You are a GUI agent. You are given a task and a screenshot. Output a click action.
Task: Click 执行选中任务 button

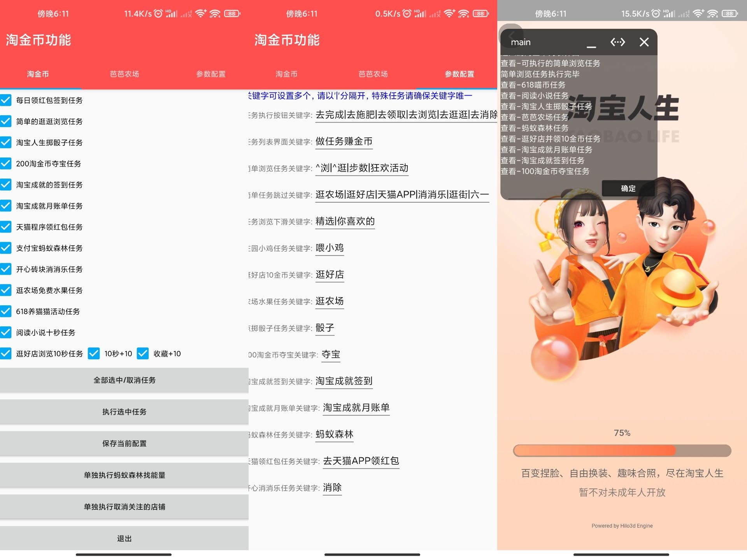[x=124, y=412]
